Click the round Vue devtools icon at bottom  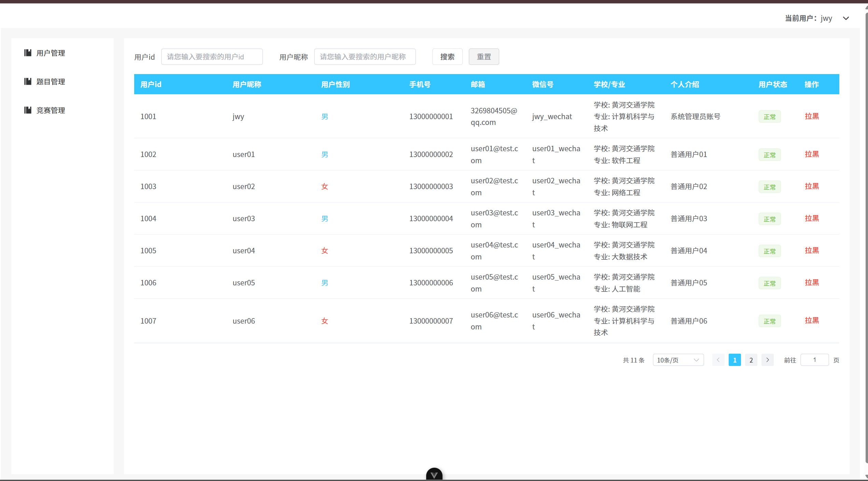(434, 475)
